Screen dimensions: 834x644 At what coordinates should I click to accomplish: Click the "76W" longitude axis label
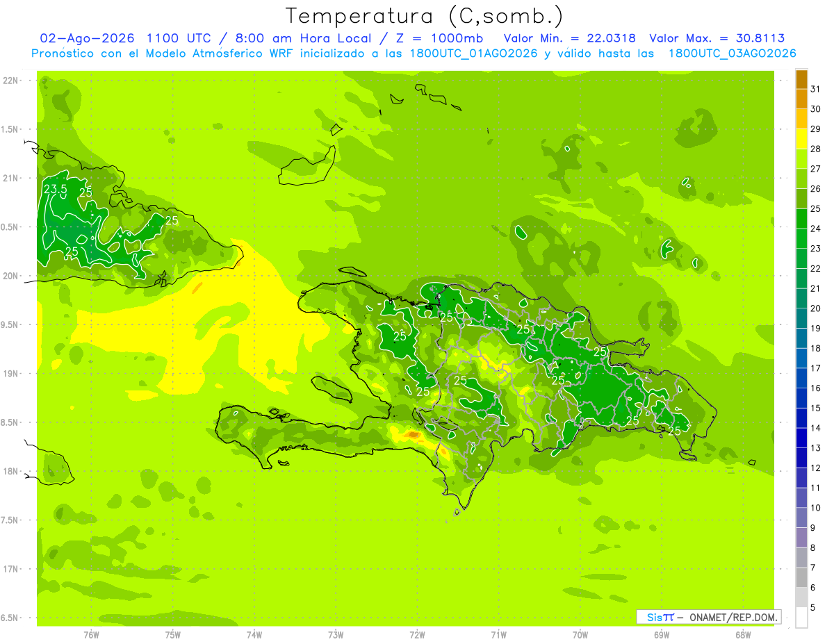[x=91, y=634]
